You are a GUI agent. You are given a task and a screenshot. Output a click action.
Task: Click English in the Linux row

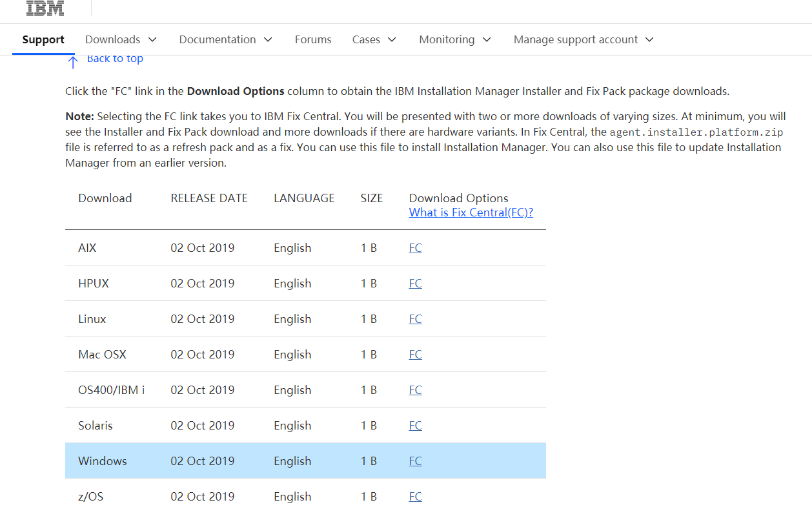[292, 319]
